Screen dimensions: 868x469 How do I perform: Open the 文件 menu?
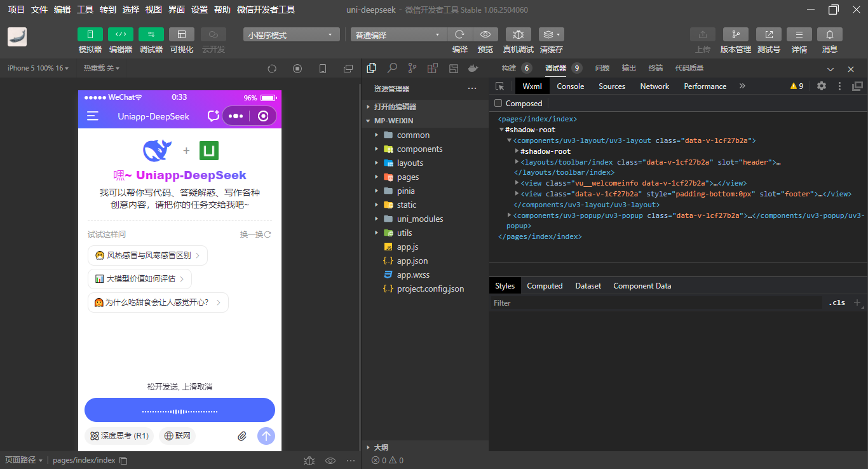pyautogui.click(x=39, y=10)
